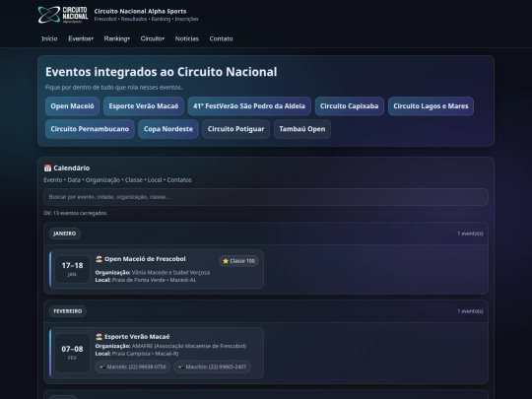This screenshot has height=399, width=532.
Task: Click 'Eventos integrados ao Circuito Nacional' heading
Action: [x=162, y=72]
